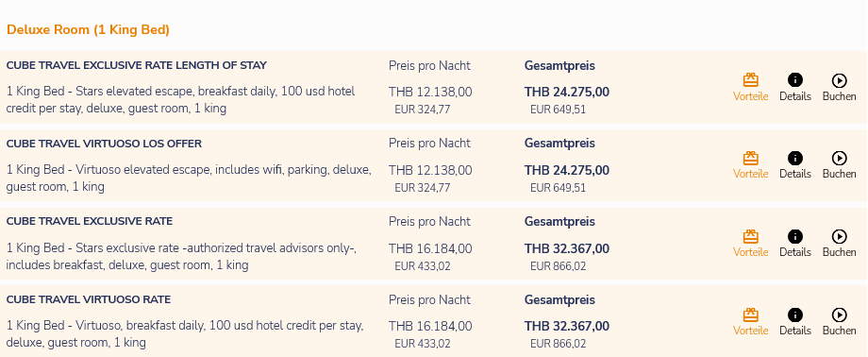This screenshot has height=357, width=868.
Task: Open Vorteile for Virtuoso LOS Offer
Action: (x=750, y=165)
